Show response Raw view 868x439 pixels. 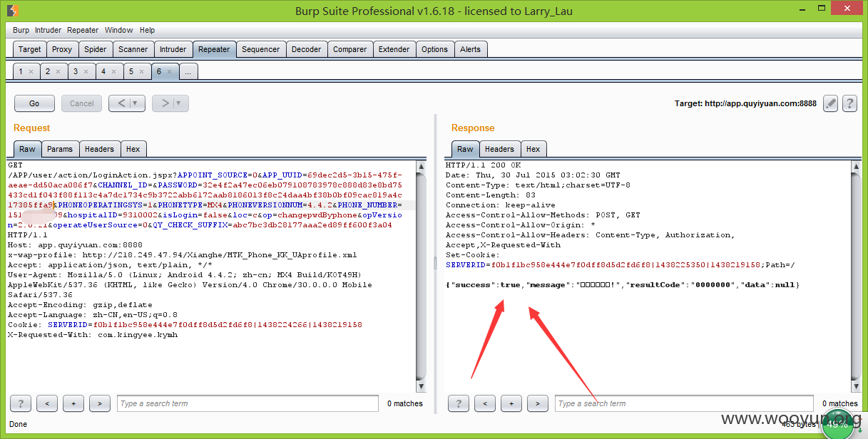(x=465, y=149)
